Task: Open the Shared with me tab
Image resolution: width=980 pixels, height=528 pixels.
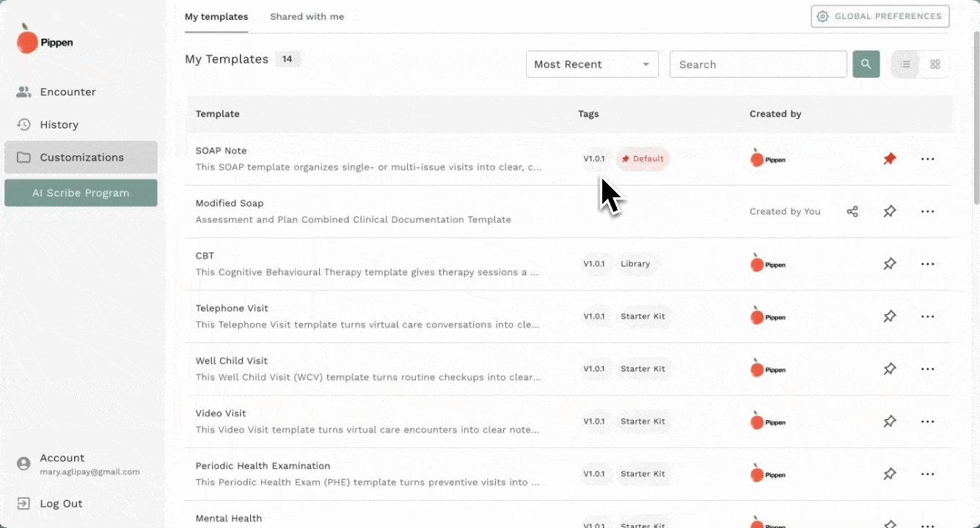Action: point(307,17)
